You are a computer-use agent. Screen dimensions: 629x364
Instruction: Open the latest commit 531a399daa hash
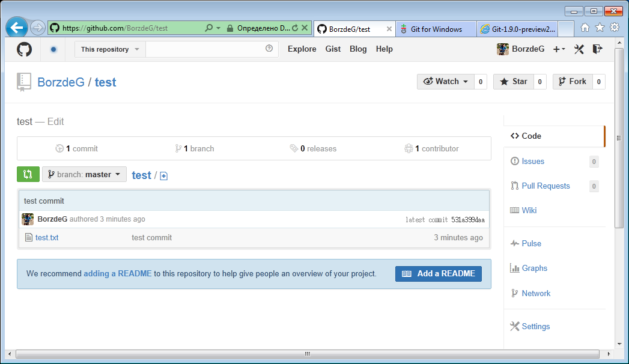tap(468, 220)
